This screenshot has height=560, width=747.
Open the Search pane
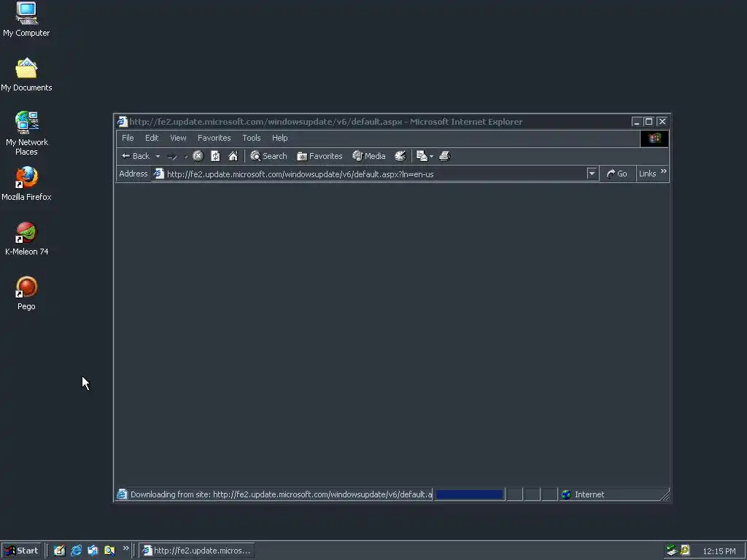[x=268, y=156]
